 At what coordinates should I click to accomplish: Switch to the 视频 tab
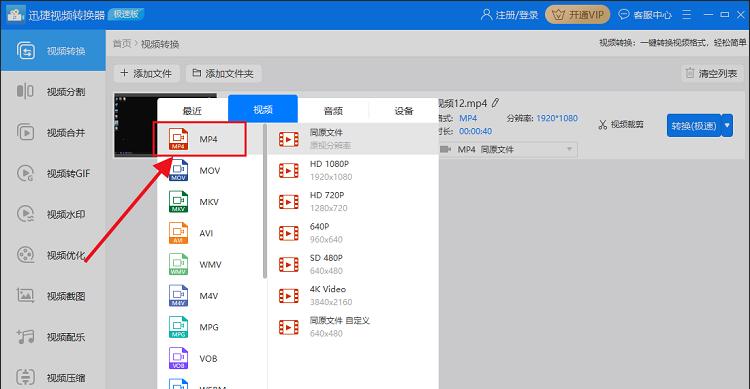[263, 109]
